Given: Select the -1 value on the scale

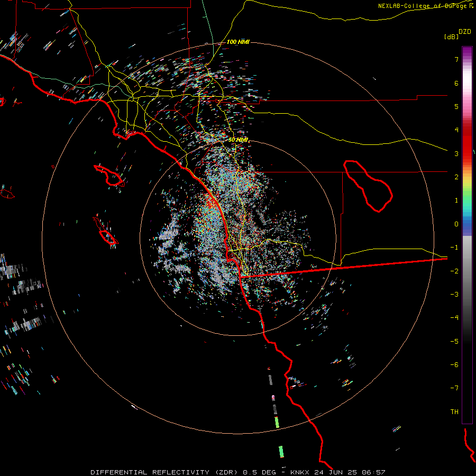Looking at the screenshot, I should click(454, 248).
